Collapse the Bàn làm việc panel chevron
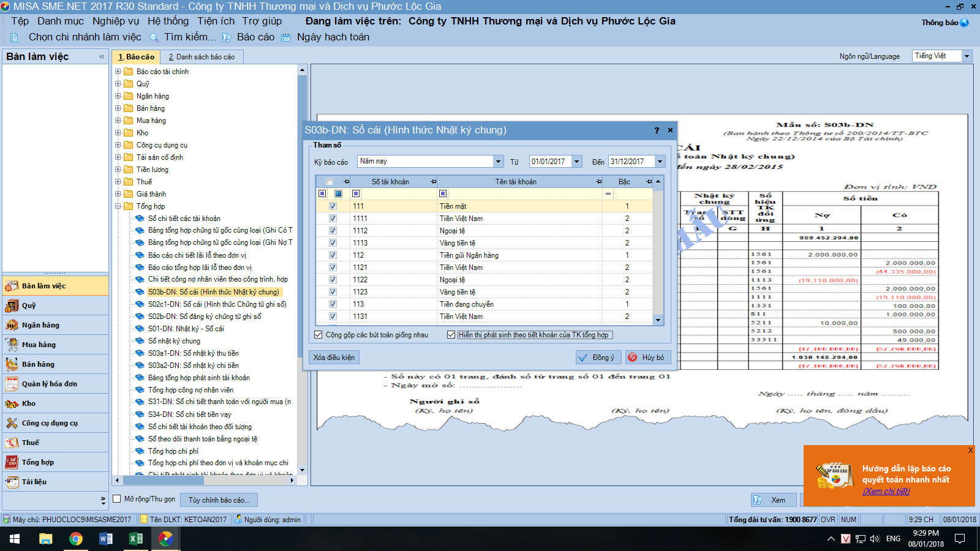This screenshot has height=551, width=980. (x=102, y=56)
